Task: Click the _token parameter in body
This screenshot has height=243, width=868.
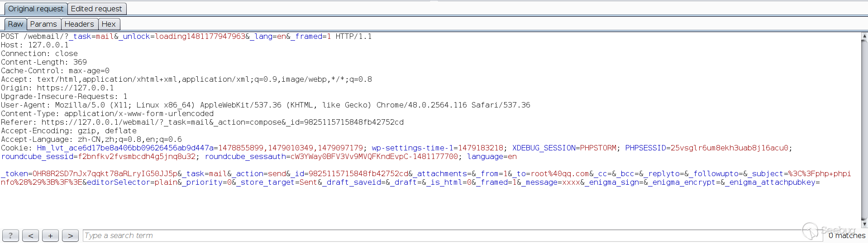Action: pos(89,173)
